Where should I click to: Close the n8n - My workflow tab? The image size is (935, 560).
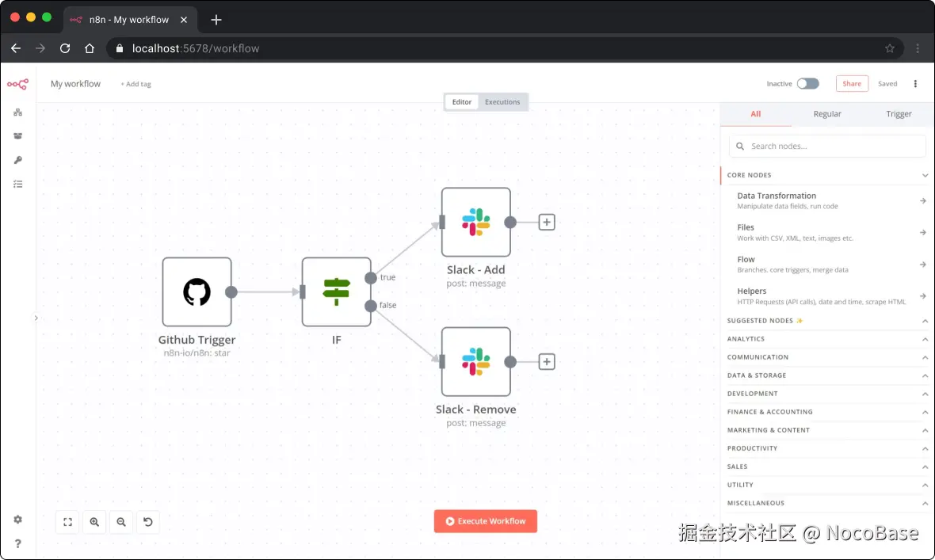(184, 20)
